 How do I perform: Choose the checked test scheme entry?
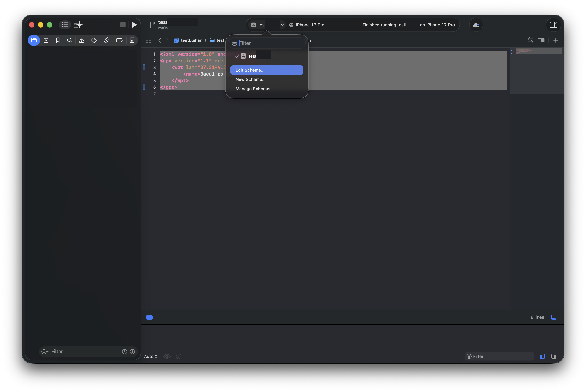[267, 56]
